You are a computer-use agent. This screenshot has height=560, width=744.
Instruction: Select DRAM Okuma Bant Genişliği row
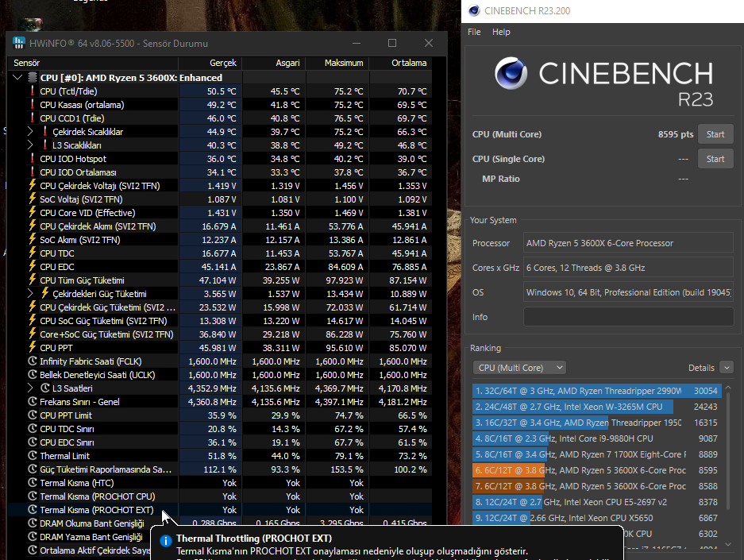point(220,523)
